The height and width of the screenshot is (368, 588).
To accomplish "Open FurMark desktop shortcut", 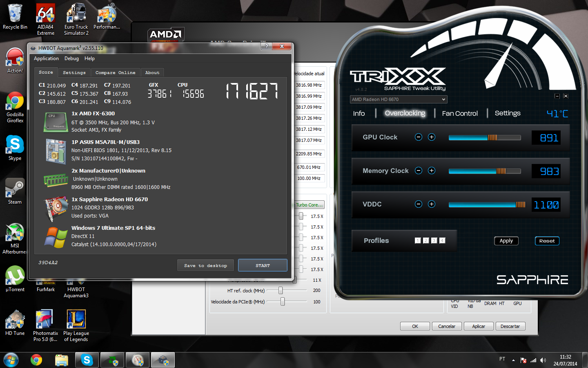I will 46,287.
